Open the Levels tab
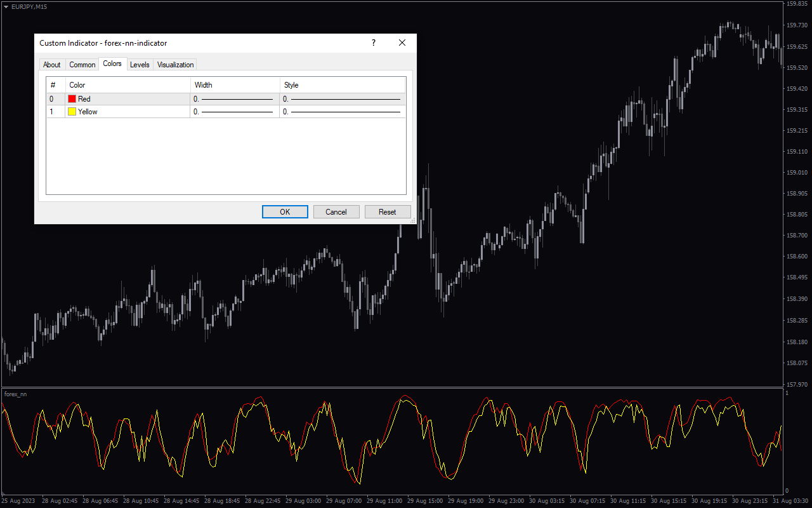Screen dimensions: 812x508 coord(140,65)
